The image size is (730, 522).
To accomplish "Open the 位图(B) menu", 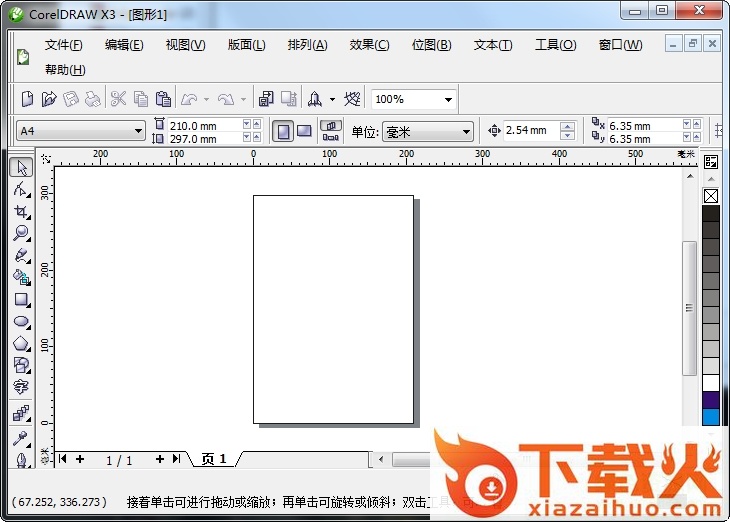I will pos(432,45).
